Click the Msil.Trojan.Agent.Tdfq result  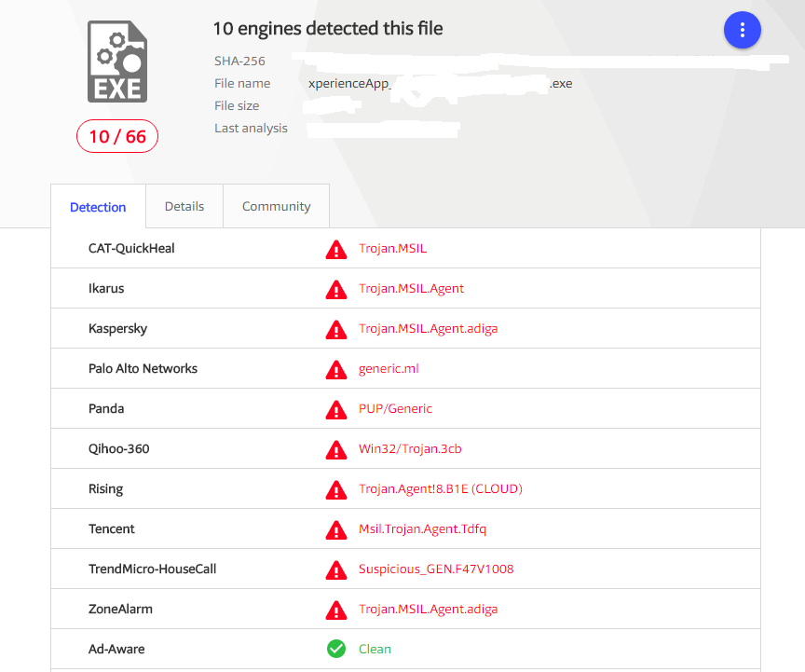(422, 528)
